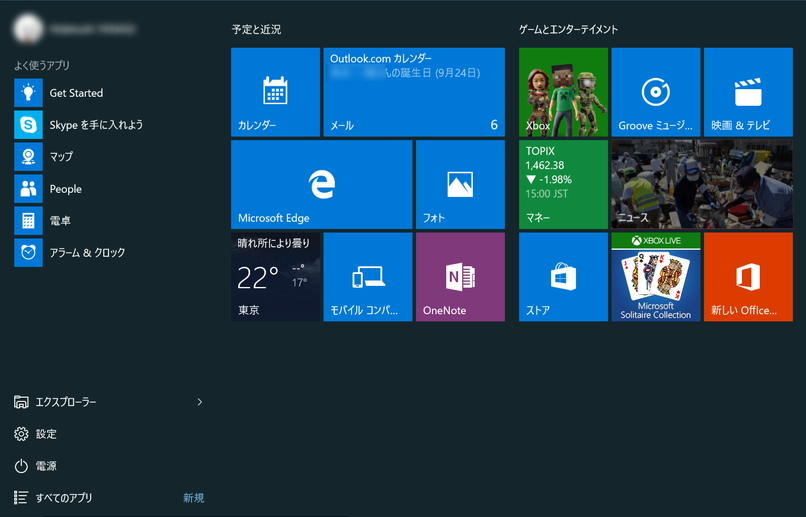Open the Tokyo weather tile
Image resolution: width=806 pixels, height=517 pixels.
pos(275,277)
